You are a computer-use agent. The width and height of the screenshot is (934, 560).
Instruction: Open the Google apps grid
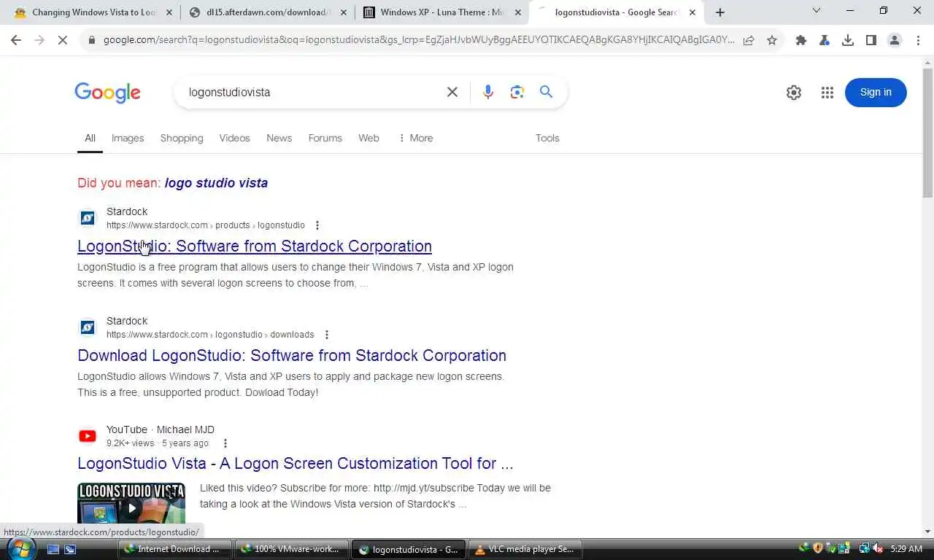[x=827, y=93]
